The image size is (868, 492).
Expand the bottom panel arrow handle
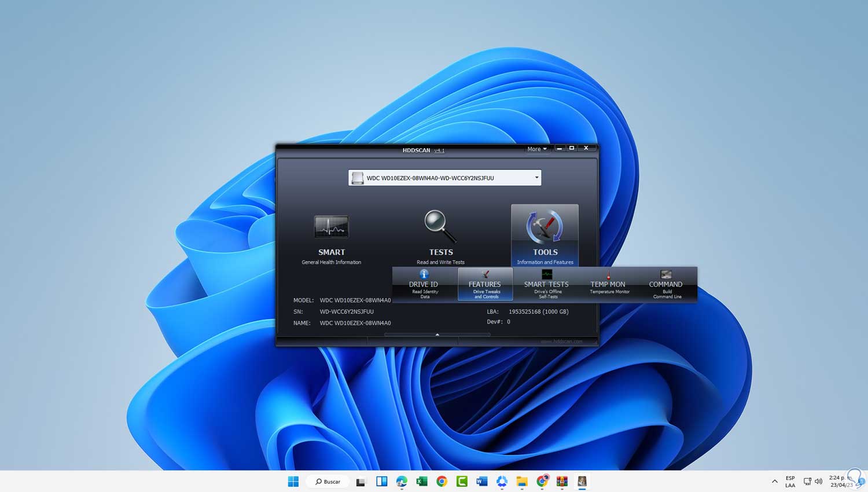click(x=437, y=335)
